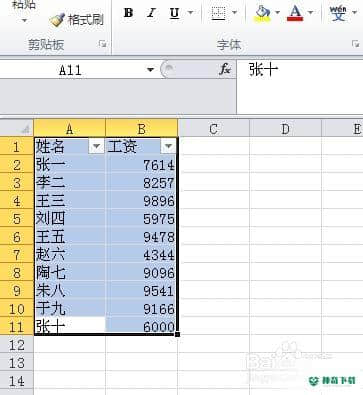363x395 pixels.
Task: Select cell containing 赵六
Action: (x=69, y=255)
